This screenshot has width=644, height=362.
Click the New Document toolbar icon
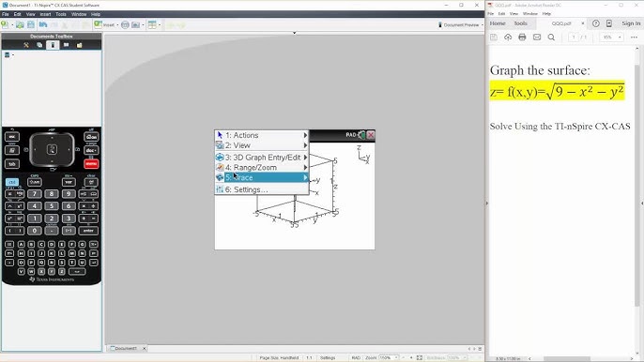pyautogui.click(x=5, y=24)
